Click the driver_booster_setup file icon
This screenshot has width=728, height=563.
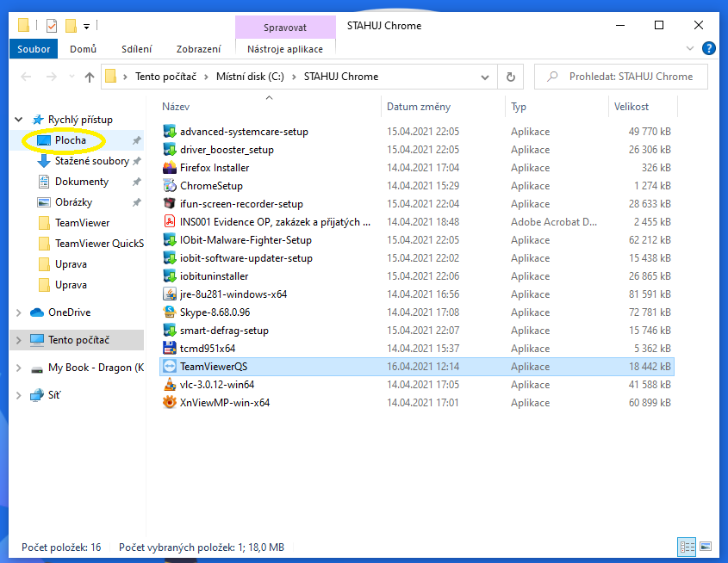(x=170, y=149)
